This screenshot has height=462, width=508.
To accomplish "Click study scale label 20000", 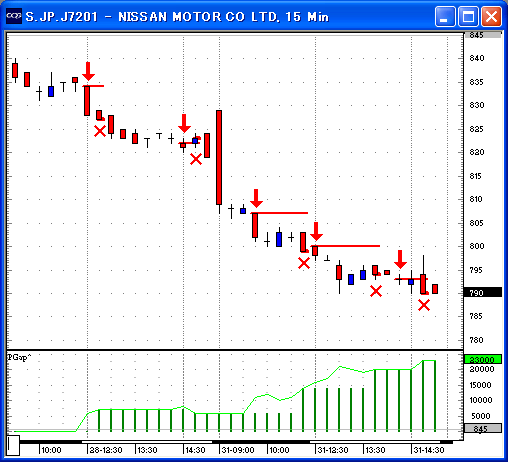I will click(482, 369).
